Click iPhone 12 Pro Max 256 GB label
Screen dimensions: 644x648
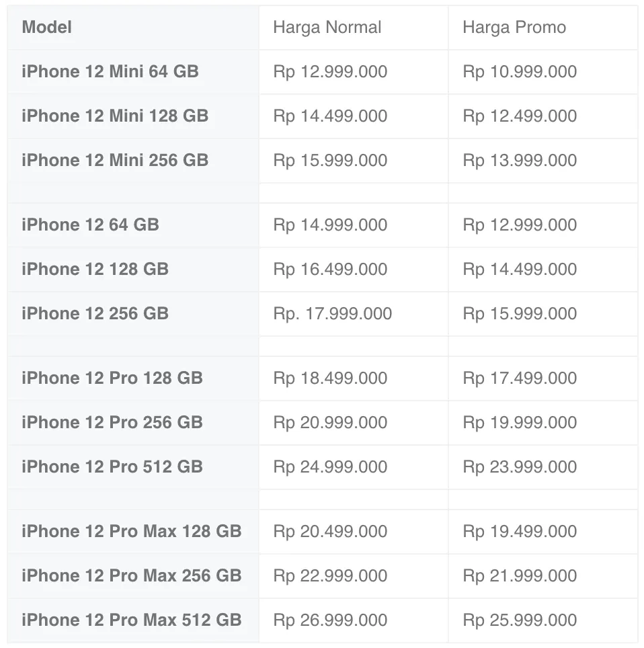coord(131,576)
